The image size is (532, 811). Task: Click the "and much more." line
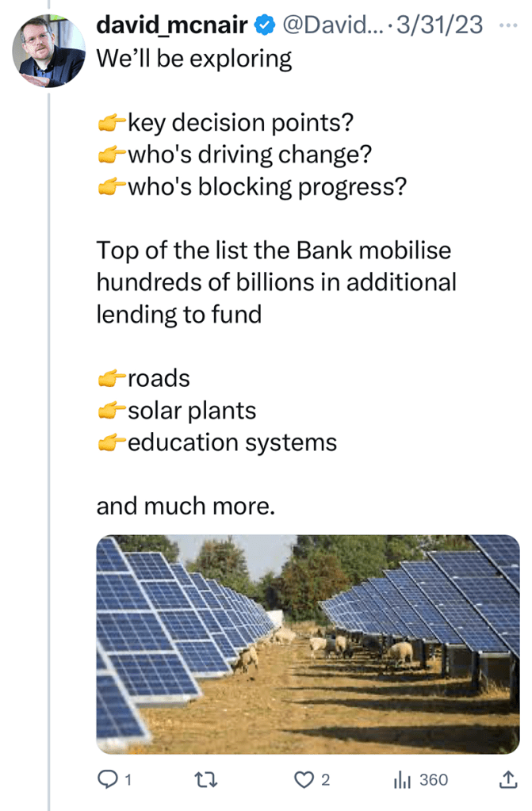click(x=186, y=505)
